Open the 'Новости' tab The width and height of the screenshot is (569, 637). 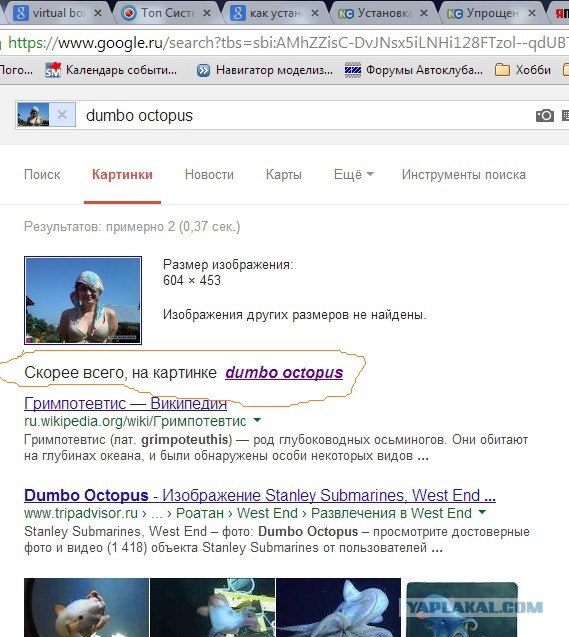tap(209, 175)
